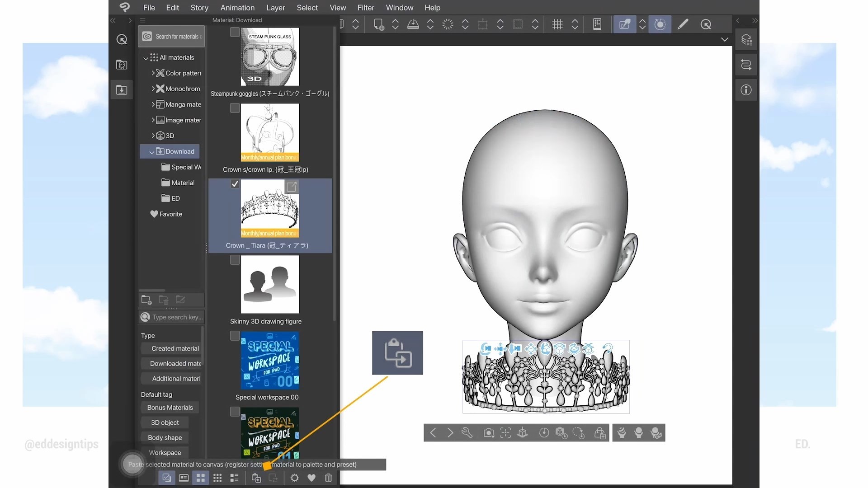Click the camera icon under the 3D head
Viewport: 868px width, 488px height.
pos(488,433)
